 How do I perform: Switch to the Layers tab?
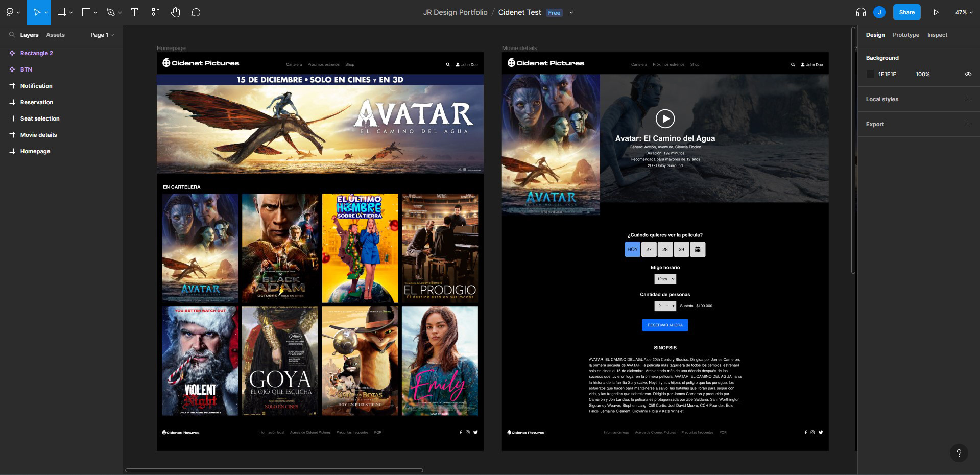(29, 35)
